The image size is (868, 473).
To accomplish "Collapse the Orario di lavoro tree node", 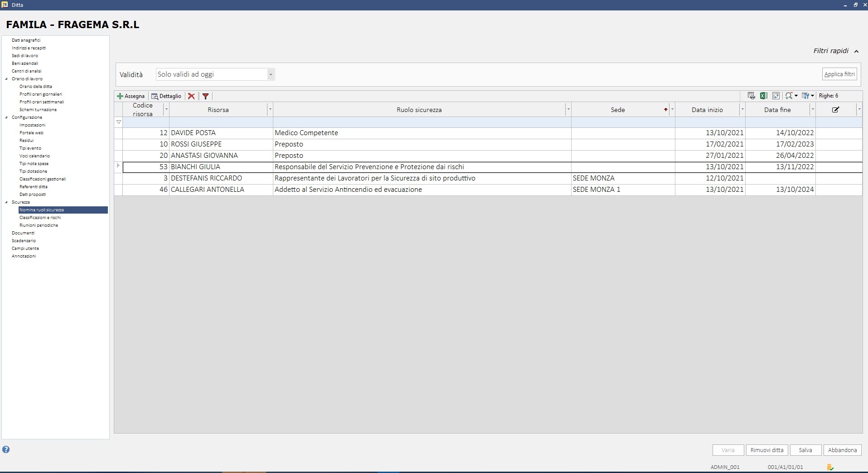I will 6,79.
